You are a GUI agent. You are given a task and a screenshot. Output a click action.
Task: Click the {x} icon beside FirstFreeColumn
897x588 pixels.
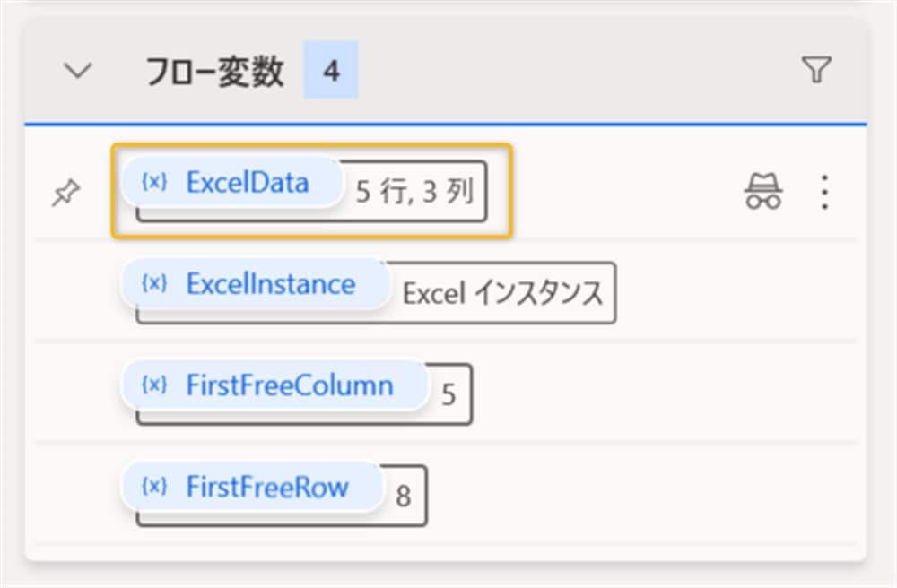[x=154, y=385]
